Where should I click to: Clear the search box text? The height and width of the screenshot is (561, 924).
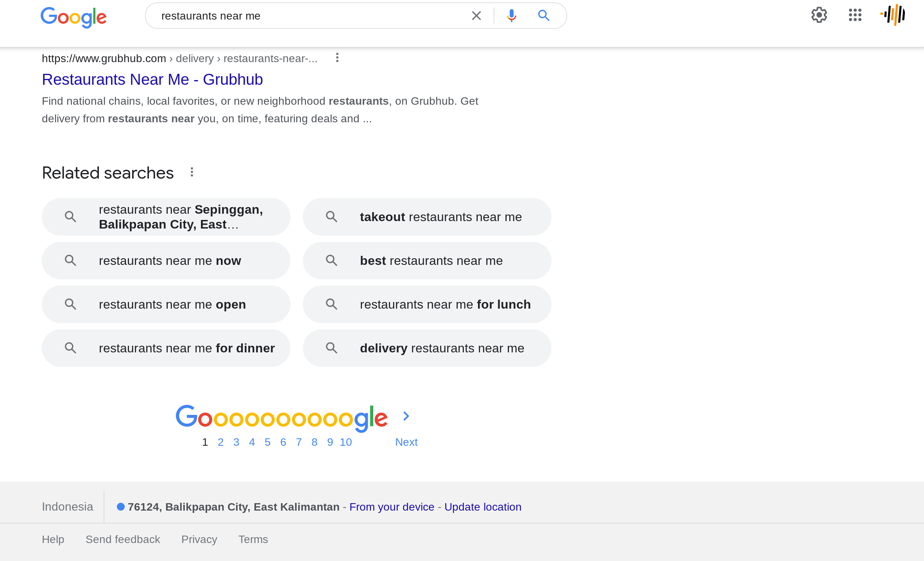(476, 16)
